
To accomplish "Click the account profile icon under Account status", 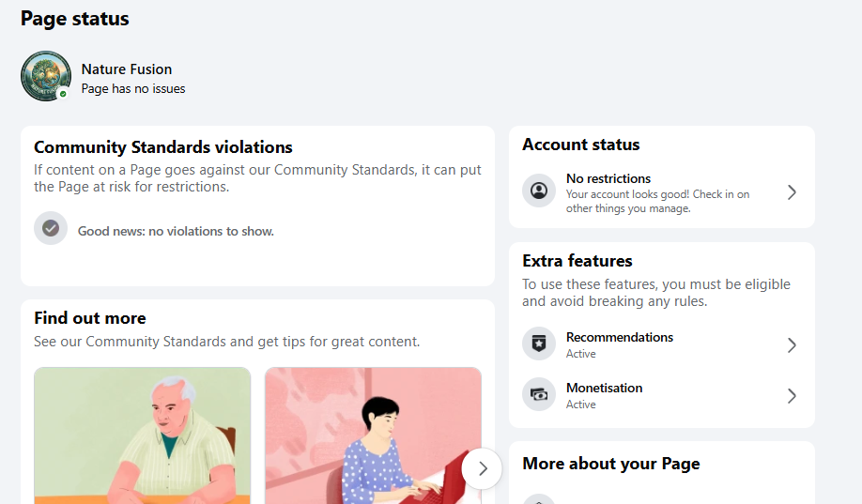I will pos(539,191).
